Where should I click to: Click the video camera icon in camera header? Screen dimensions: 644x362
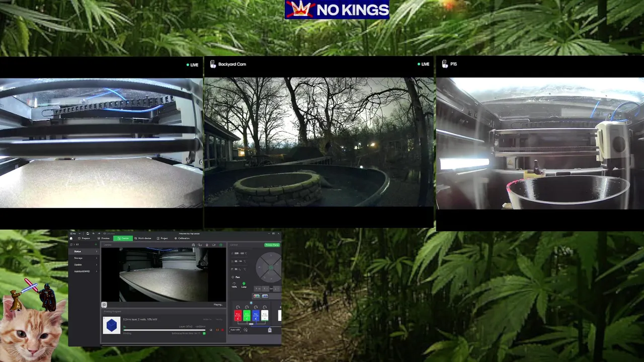coord(214,245)
